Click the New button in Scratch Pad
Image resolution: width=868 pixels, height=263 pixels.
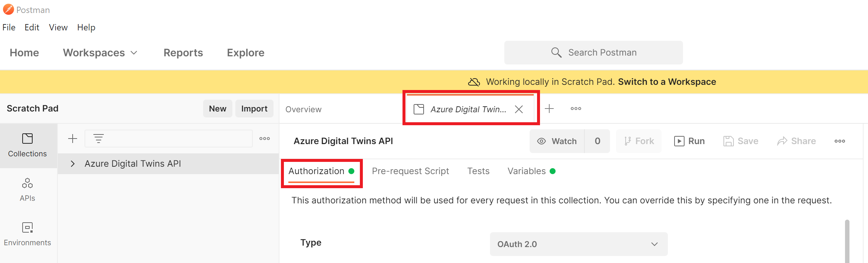(218, 109)
